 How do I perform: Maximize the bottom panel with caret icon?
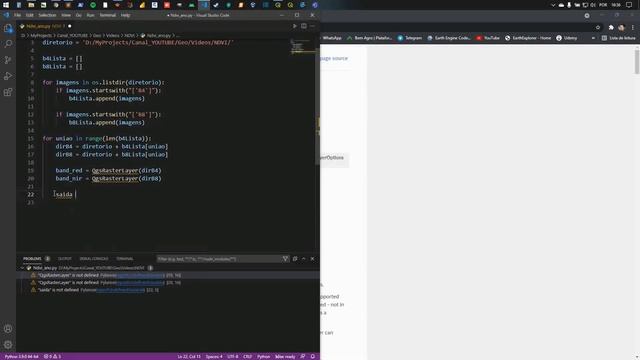(303, 259)
